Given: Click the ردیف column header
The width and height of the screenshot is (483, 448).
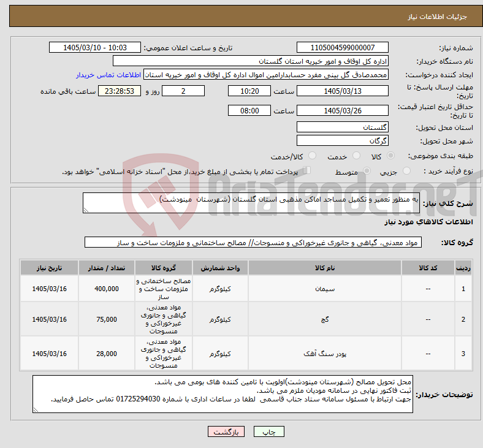Looking at the screenshot, I should (x=463, y=268).
